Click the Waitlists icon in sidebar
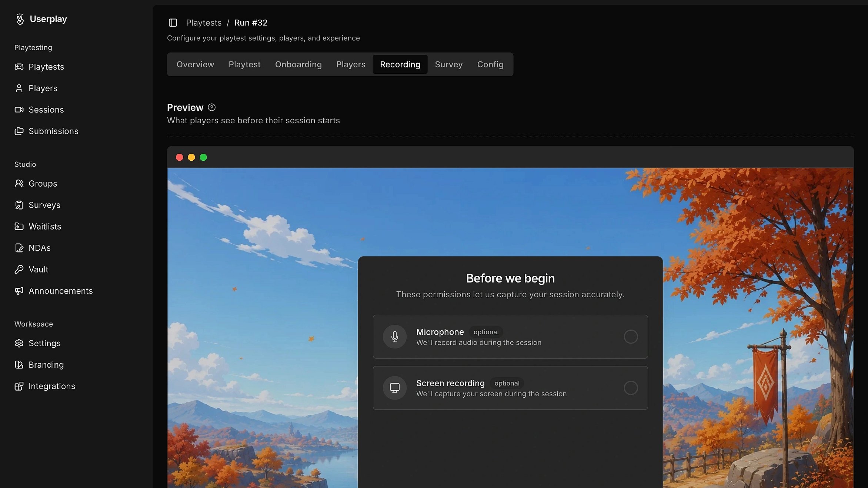The height and width of the screenshot is (488, 868). [19, 226]
